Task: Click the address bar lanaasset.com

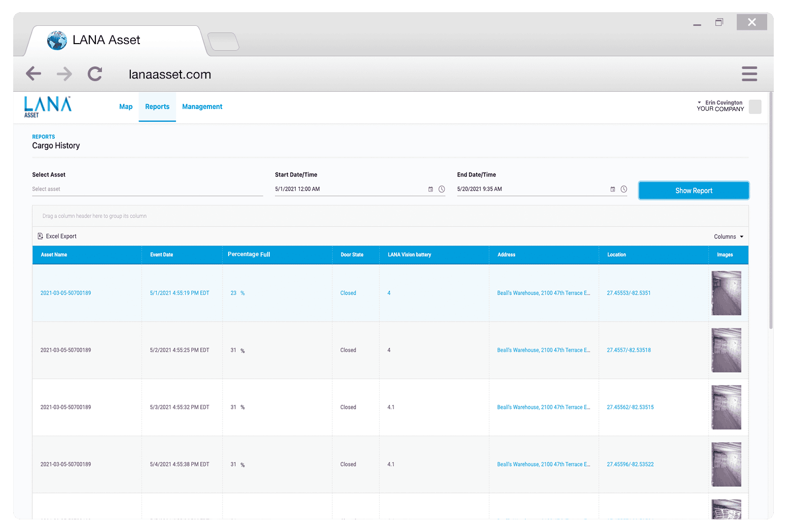Action: click(170, 75)
